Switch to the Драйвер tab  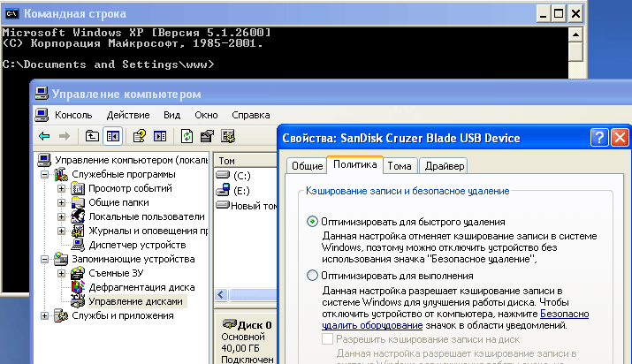point(445,166)
